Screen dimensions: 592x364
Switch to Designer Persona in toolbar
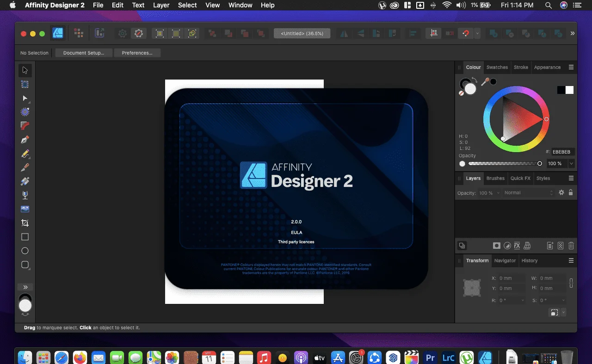tap(57, 33)
